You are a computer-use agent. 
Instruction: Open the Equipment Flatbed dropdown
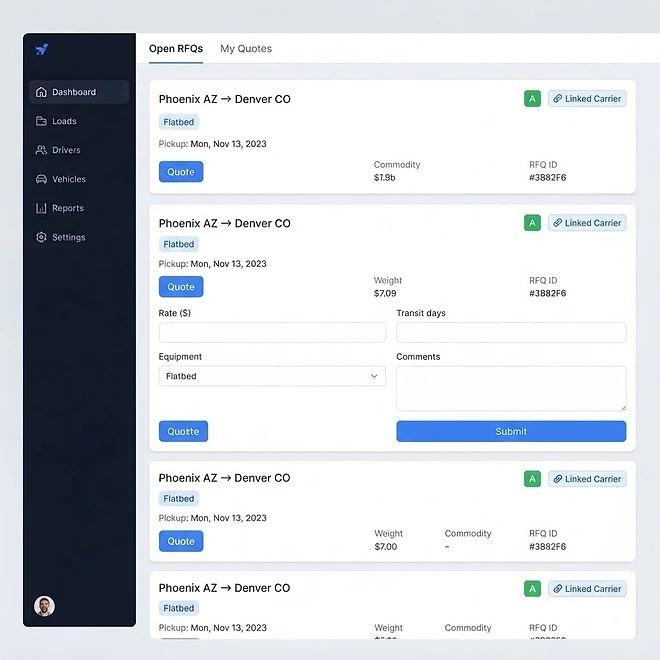pos(272,376)
